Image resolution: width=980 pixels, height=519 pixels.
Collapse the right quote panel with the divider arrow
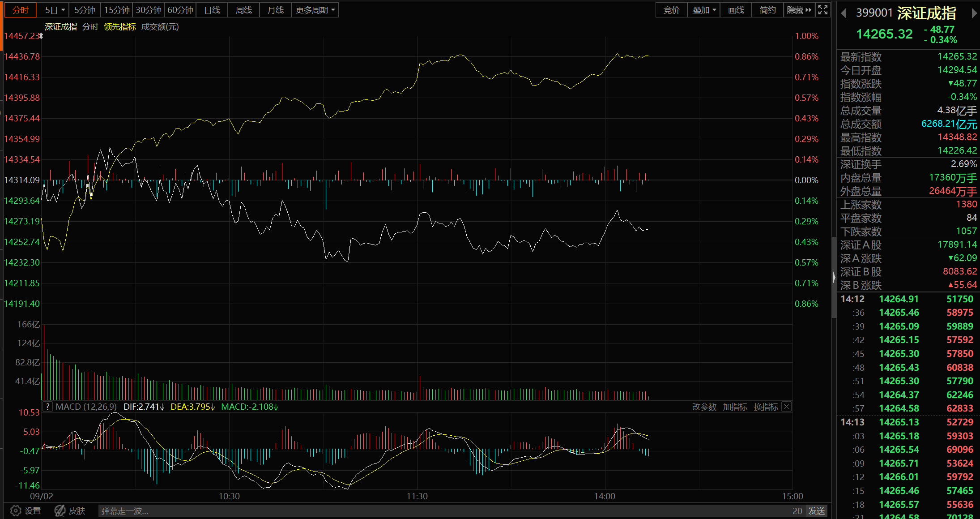point(834,278)
